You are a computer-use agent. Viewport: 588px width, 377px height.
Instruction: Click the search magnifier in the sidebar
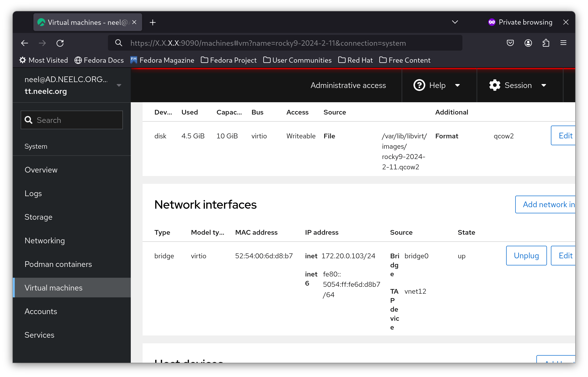[29, 120]
